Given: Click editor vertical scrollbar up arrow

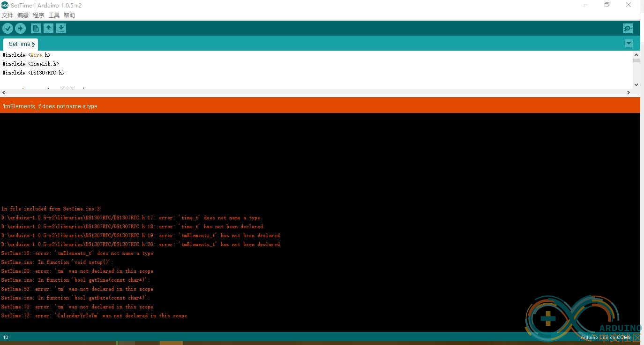Looking at the screenshot, I should tap(636, 55).
